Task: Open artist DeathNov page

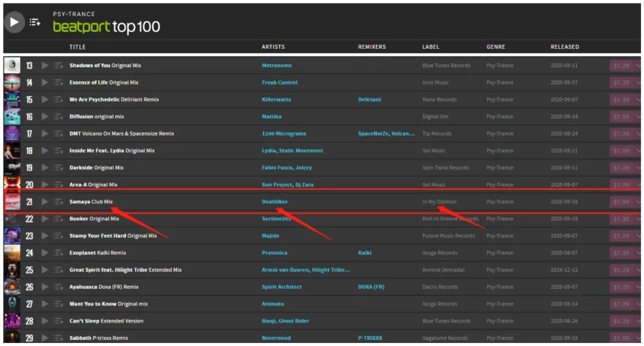Action: [275, 202]
